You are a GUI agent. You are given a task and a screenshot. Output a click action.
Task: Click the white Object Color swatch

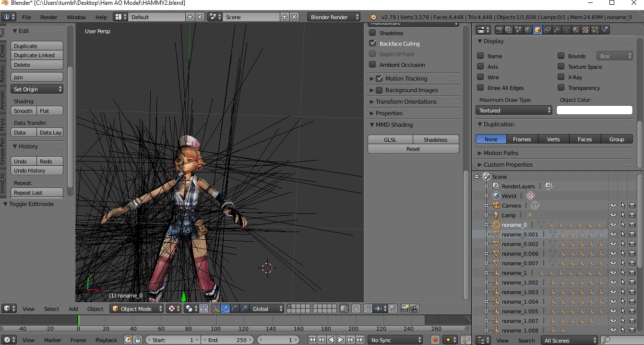[594, 111]
